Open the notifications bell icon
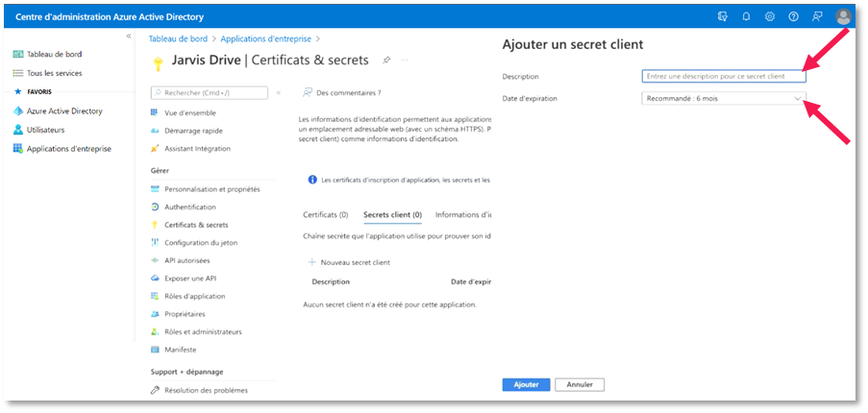This screenshot has height=413, width=868. point(746,17)
